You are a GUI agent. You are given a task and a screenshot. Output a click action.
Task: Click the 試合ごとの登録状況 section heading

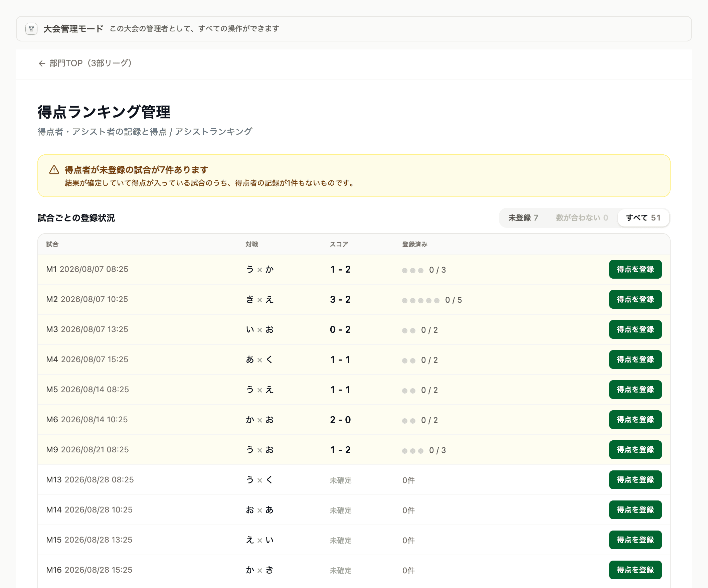[76, 218]
